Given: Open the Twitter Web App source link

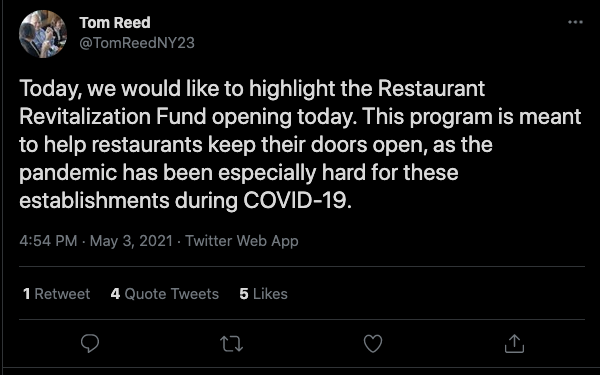Looking at the screenshot, I should pyautogui.click(x=242, y=241).
